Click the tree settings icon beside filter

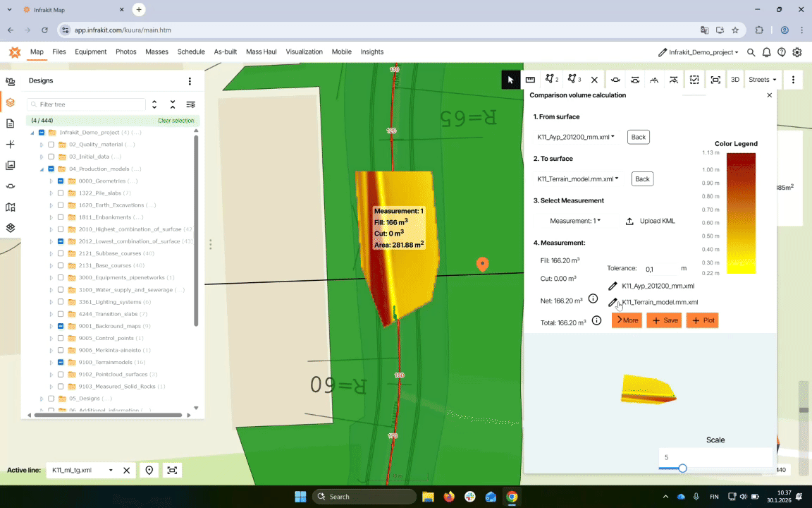(190, 104)
